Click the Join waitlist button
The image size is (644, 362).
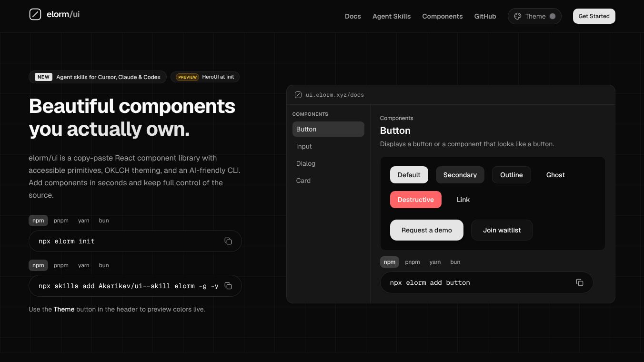coord(502,230)
